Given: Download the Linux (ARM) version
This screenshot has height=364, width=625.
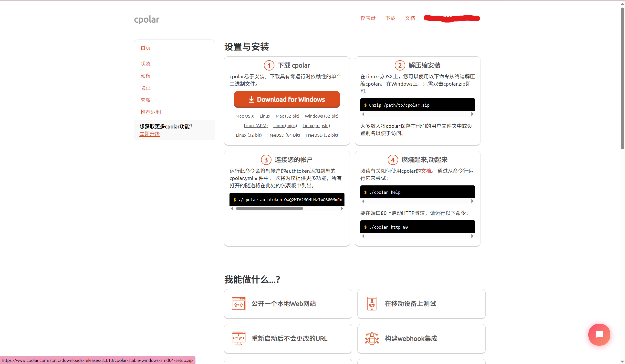Looking at the screenshot, I should click(256, 125).
